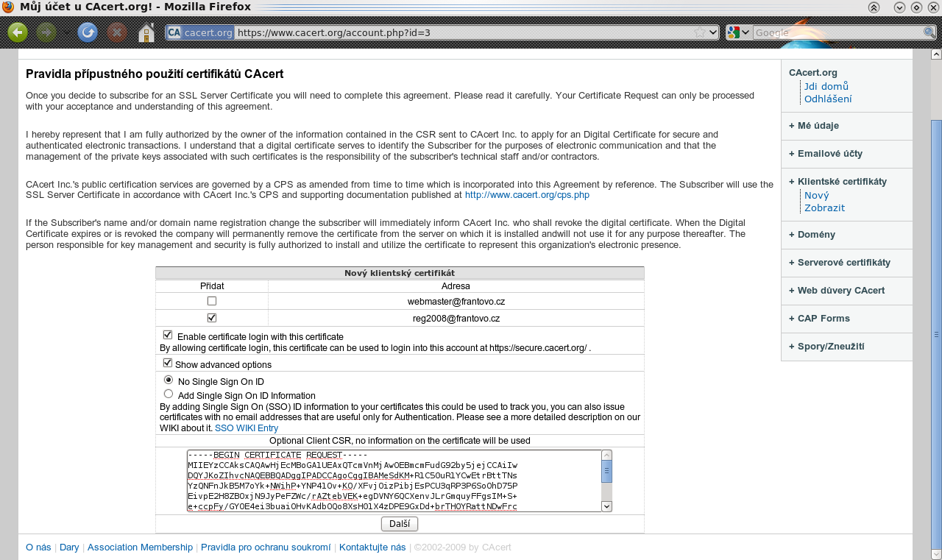Go back with the green Back arrow
The width and height of the screenshot is (942, 560).
pos(18,32)
